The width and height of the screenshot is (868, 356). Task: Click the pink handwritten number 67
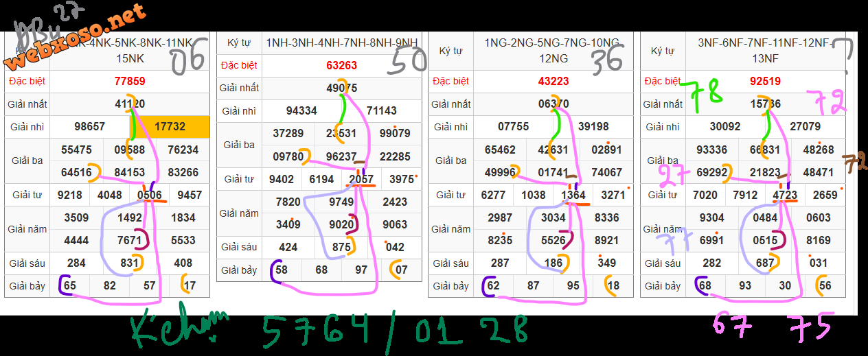coord(733,324)
